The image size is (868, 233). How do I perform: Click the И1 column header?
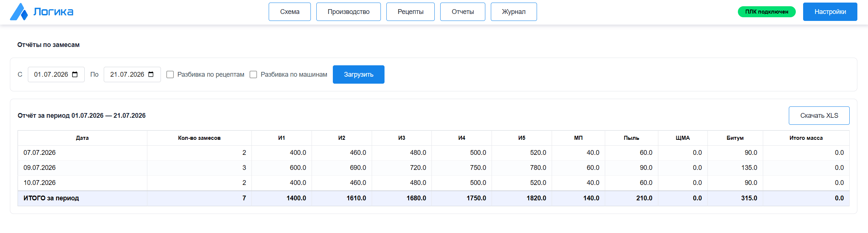(x=282, y=138)
